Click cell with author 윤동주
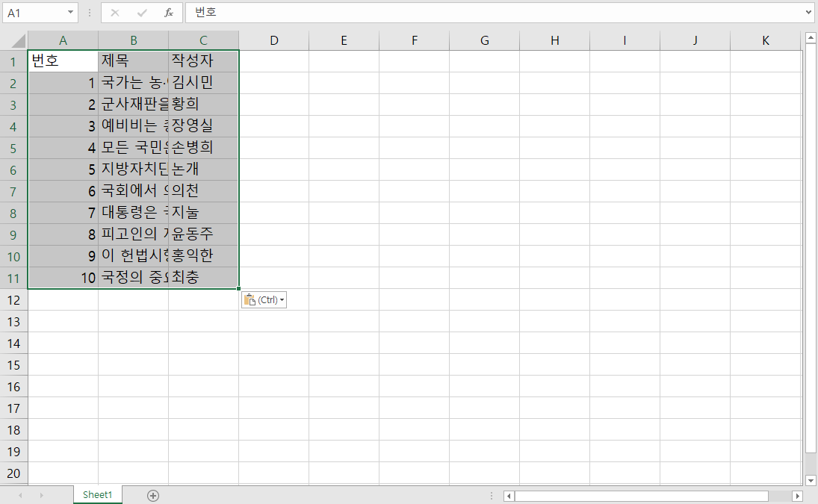The image size is (818, 504). [x=203, y=234]
